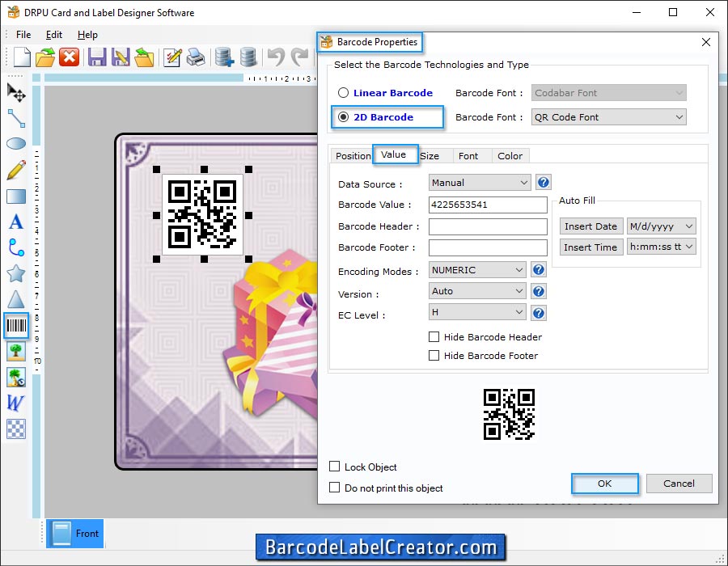Viewport: 728px width, 566px height.
Task: Open help for Encoding Modes
Action: coord(539,269)
